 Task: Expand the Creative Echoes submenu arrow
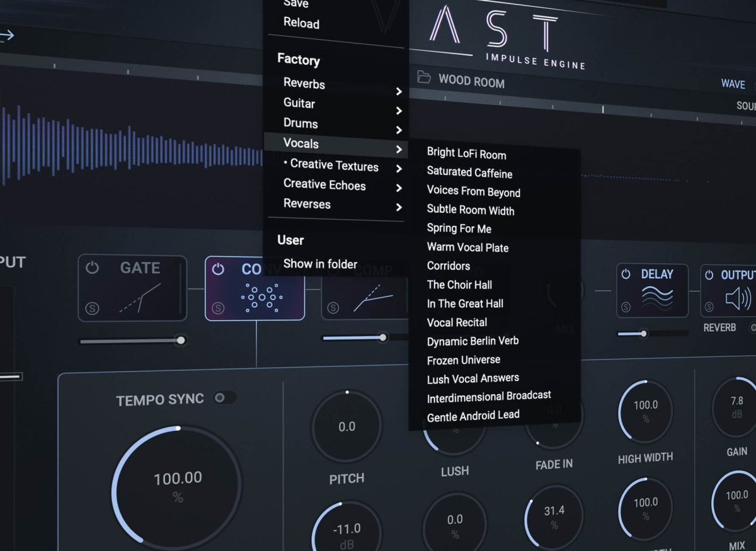pyautogui.click(x=399, y=188)
